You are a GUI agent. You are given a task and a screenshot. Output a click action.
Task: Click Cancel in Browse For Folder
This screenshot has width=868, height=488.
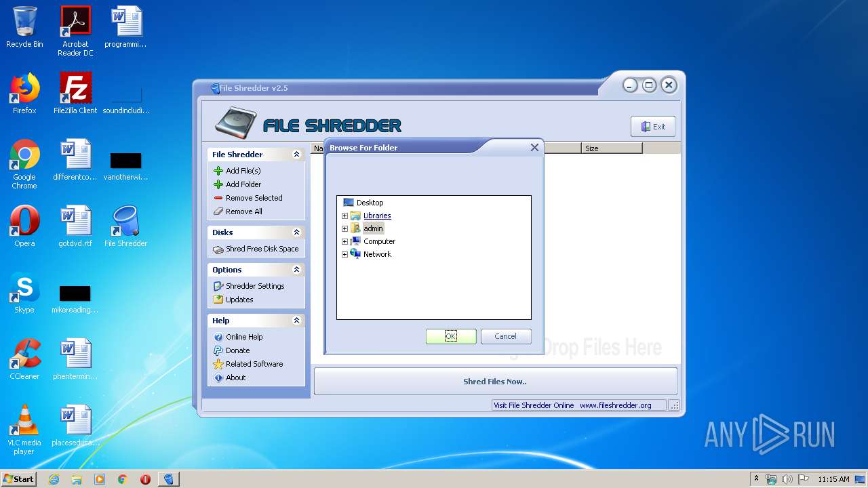pyautogui.click(x=506, y=336)
